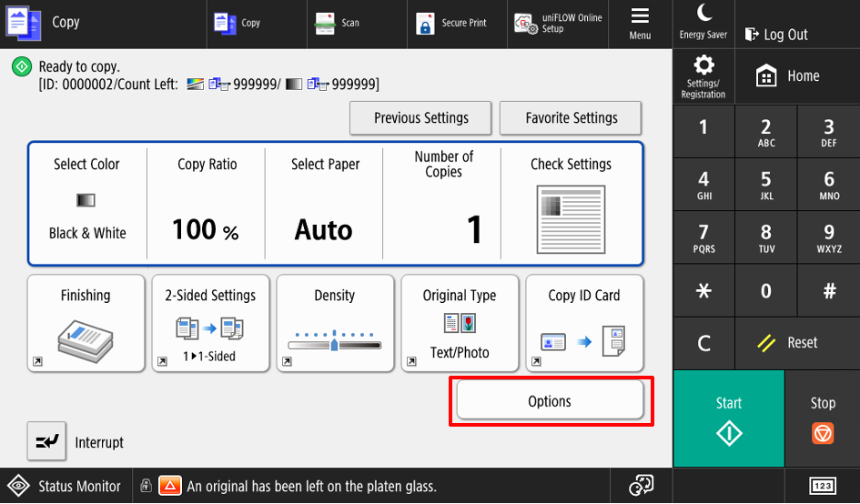Click the green Ready to copy status icon
Image resolution: width=860 pixels, height=504 pixels.
tap(22, 67)
